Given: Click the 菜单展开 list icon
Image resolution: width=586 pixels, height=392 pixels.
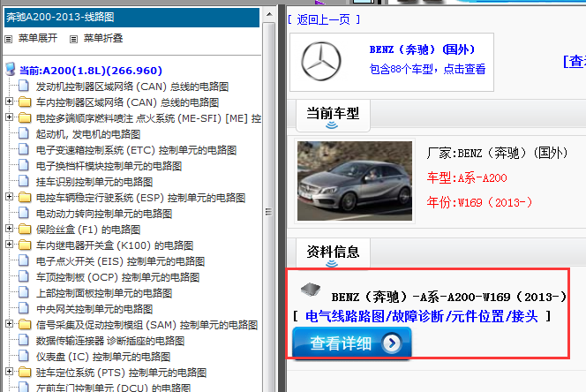Looking at the screenshot, I should coord(9,39).
